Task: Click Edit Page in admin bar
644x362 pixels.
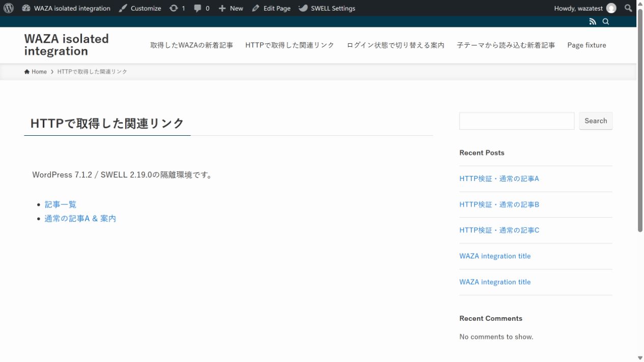Action: [x=271, y=8]
